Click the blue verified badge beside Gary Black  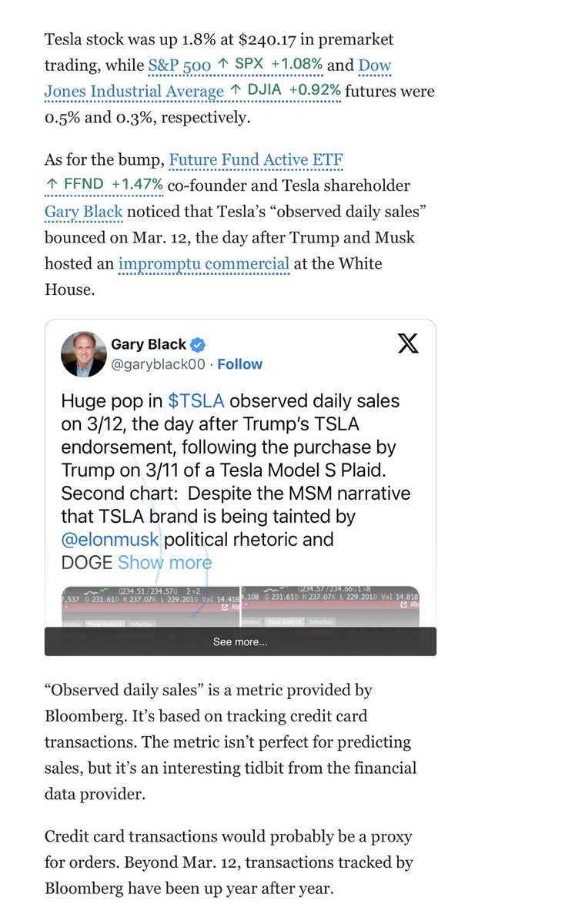(x=198, y=344)
